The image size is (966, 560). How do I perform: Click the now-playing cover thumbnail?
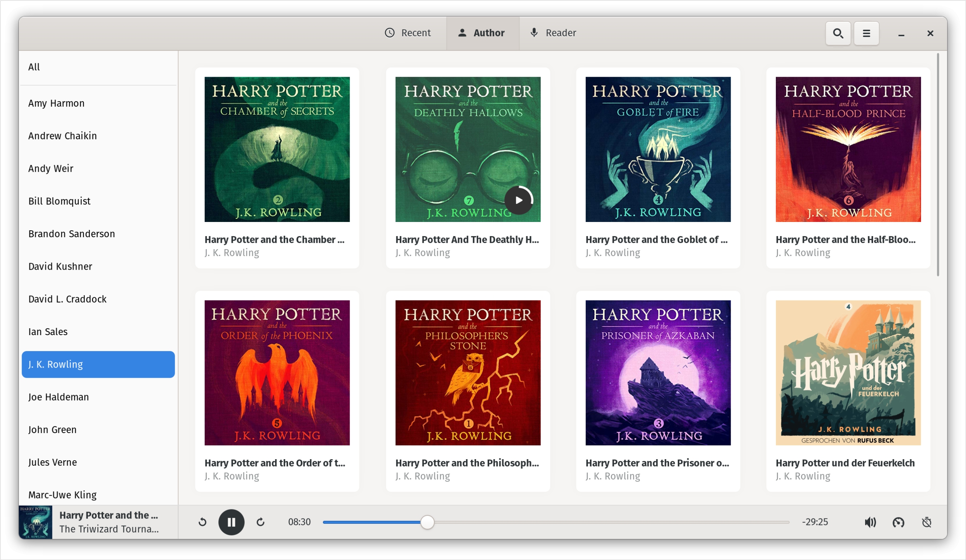tap(36, 522)
